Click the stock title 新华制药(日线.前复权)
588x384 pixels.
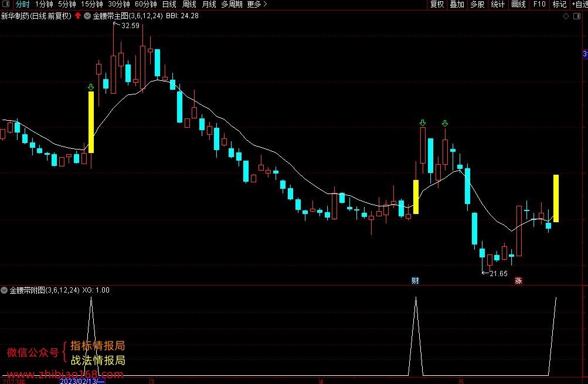pos(36,16)
